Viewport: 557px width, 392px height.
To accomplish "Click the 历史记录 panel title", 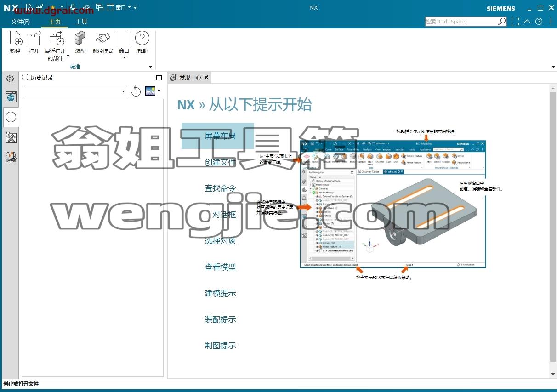I will 42,78.
